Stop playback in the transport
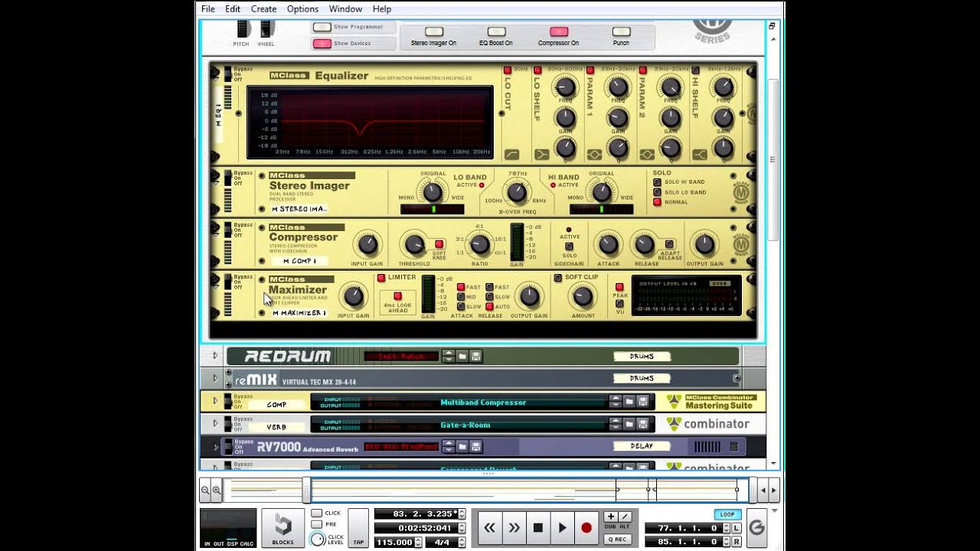This screenshot has height=551, width=980. click(538, 528)
